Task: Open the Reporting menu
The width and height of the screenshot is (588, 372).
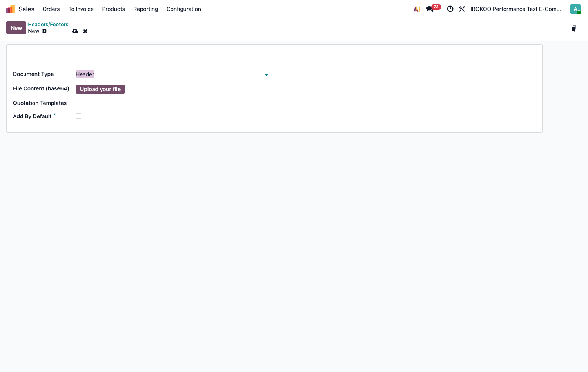Action: (146, 9)
